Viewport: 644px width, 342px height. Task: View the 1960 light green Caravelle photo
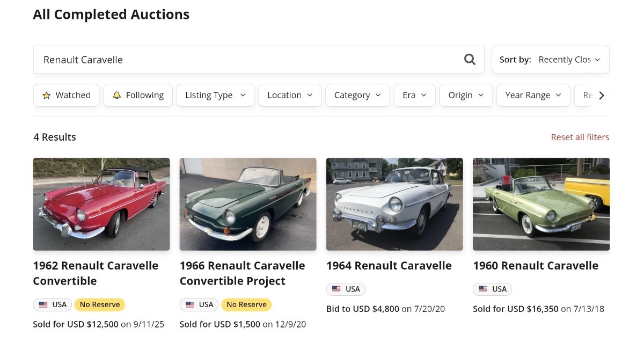pyautogui.click(x=541, y=204)
